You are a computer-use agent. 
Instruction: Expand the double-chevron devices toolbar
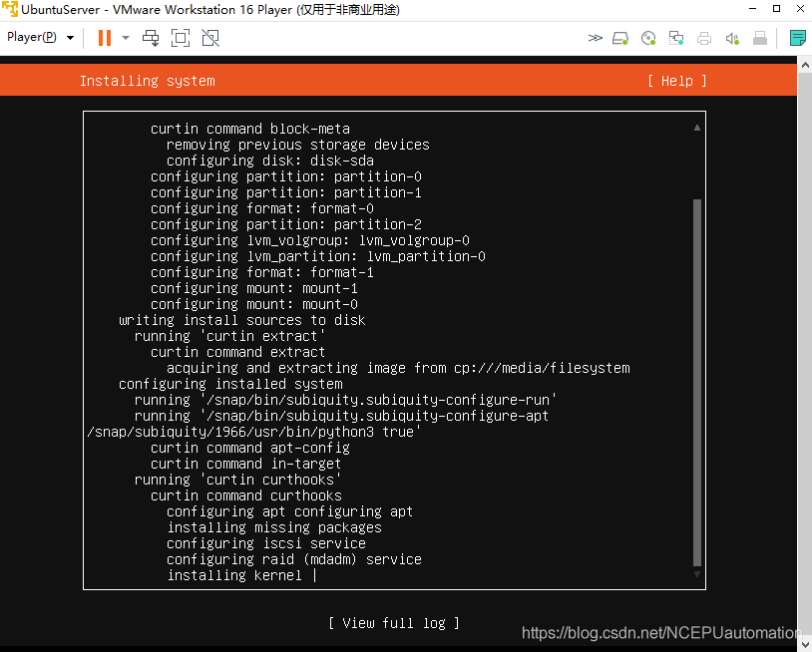[x=595, y=38]
